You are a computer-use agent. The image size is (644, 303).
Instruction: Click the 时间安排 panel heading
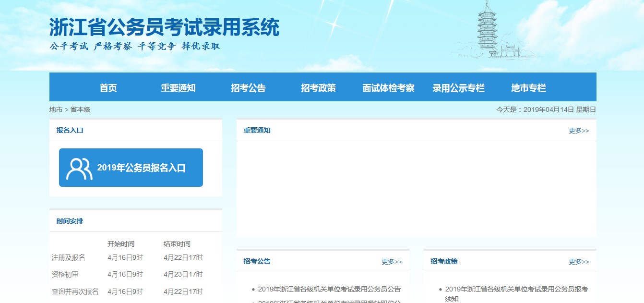pos(70,221)
